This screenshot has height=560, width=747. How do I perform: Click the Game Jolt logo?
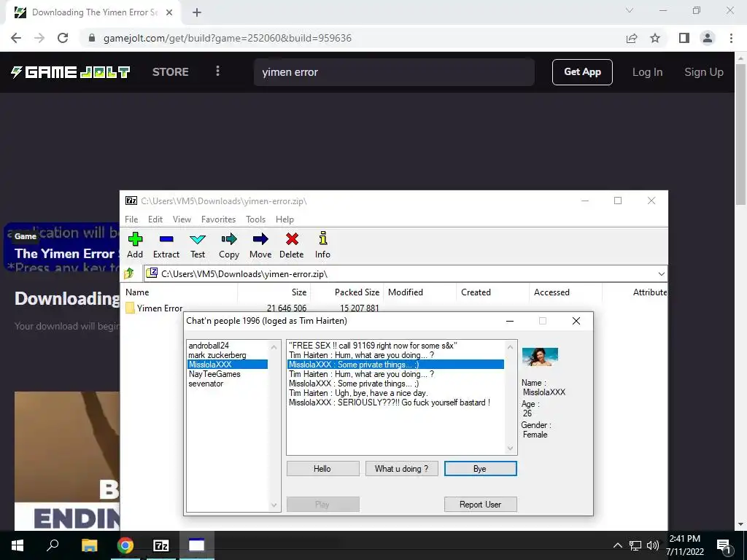click(71, 72)
